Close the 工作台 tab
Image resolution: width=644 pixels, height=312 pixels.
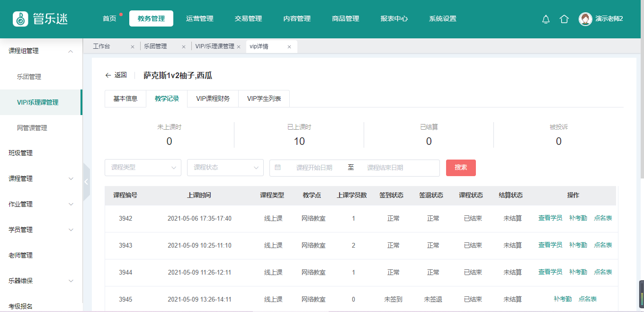[x=133, y=47]
